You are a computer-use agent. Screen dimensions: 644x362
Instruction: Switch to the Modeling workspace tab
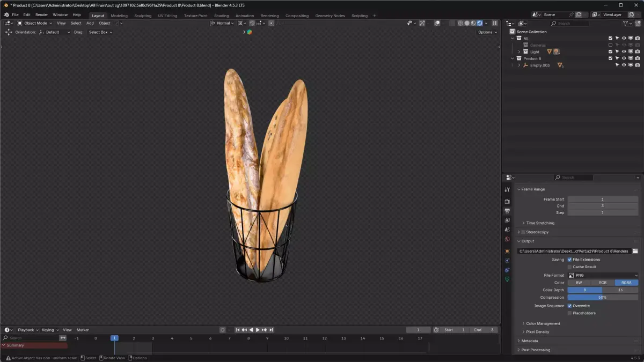click(119, 16)
